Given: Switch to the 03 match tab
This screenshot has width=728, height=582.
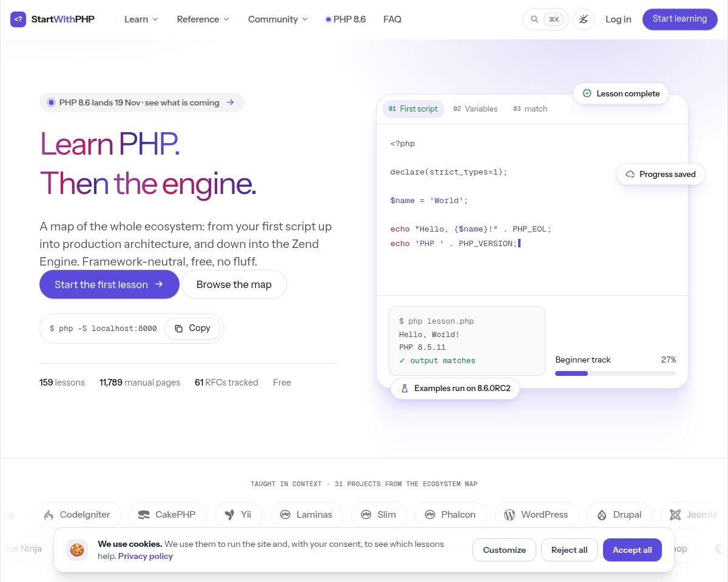Looking at the screenshot, I should point(530,109).
